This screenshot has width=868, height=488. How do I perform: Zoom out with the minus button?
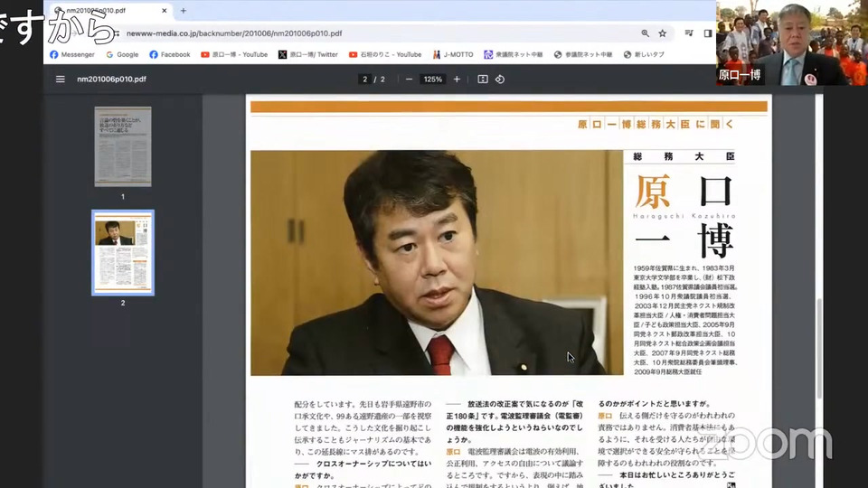point(409,80)
